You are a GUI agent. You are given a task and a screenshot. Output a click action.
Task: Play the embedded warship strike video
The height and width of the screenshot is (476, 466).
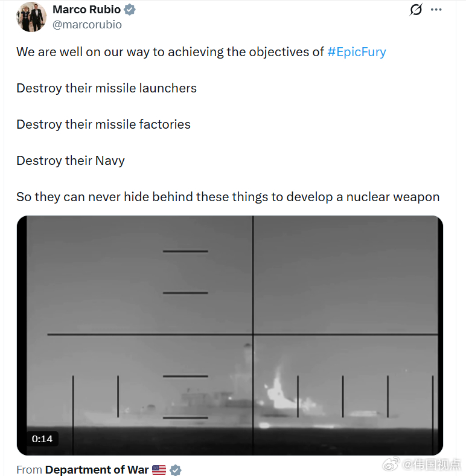(x=229, y=335)
